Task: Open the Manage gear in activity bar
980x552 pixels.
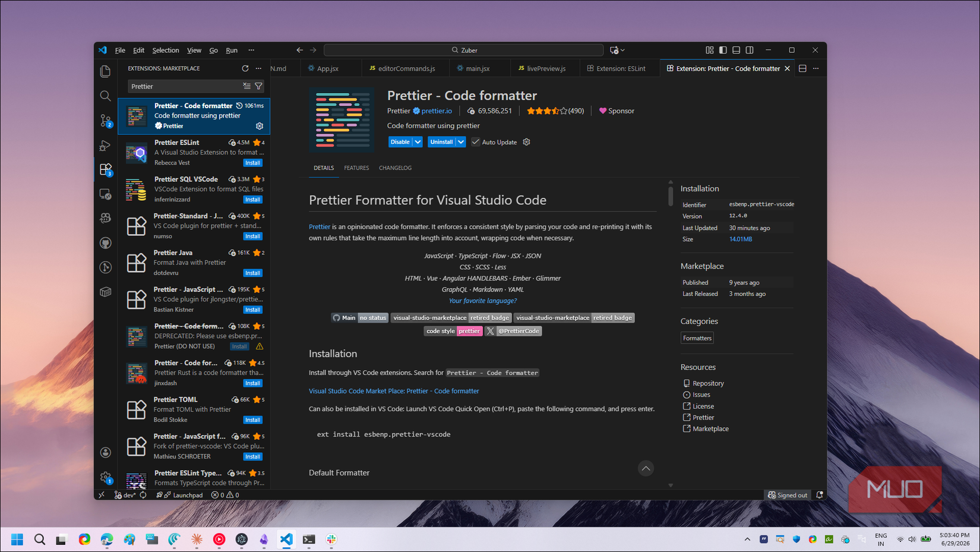Action: 106,477
